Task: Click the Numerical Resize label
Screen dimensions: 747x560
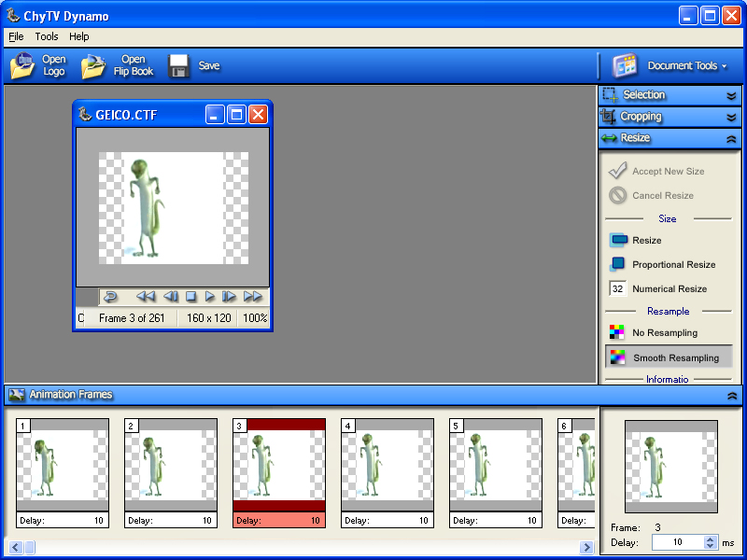Action: click(669, 288)
